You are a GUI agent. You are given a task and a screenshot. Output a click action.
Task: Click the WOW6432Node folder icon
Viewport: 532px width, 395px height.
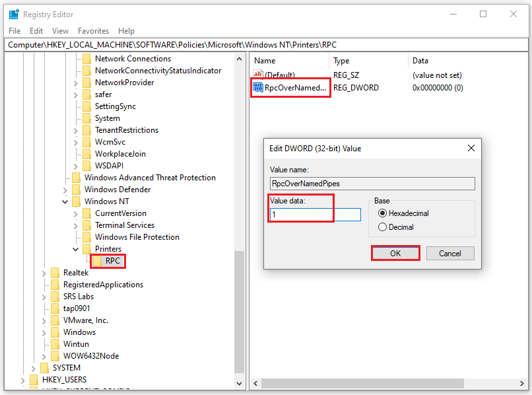coord(55,356)
